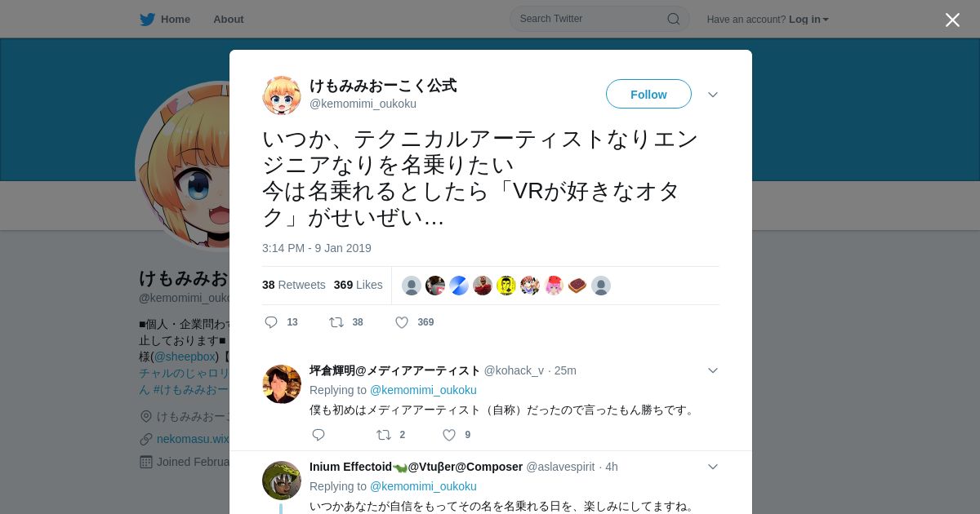Open the @kemomimi_oukoku mention link in first reply

point(423,390)
